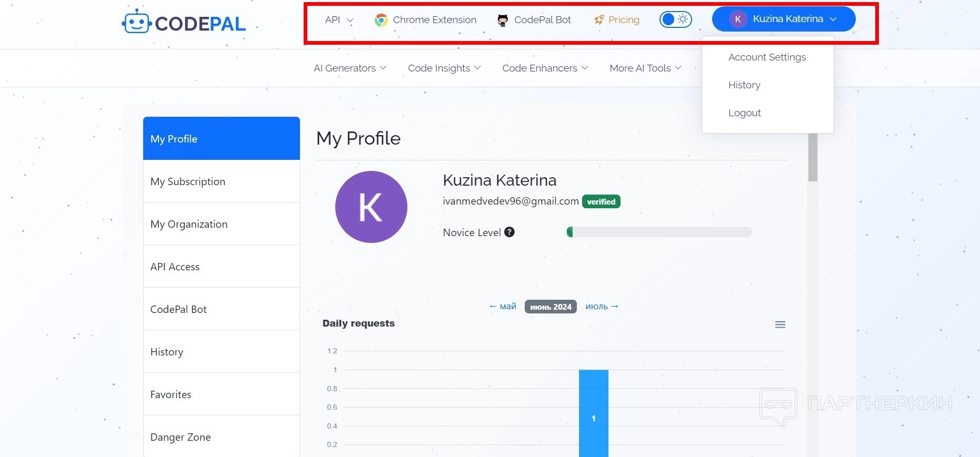
Task: Click the Novice Level help question mark
Action: pyautogui.click(x=509, y=232)
